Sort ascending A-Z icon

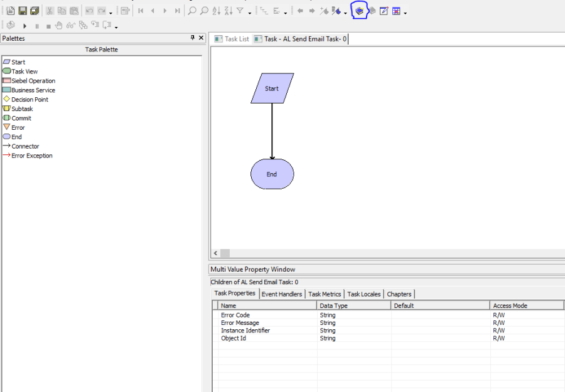216,11
